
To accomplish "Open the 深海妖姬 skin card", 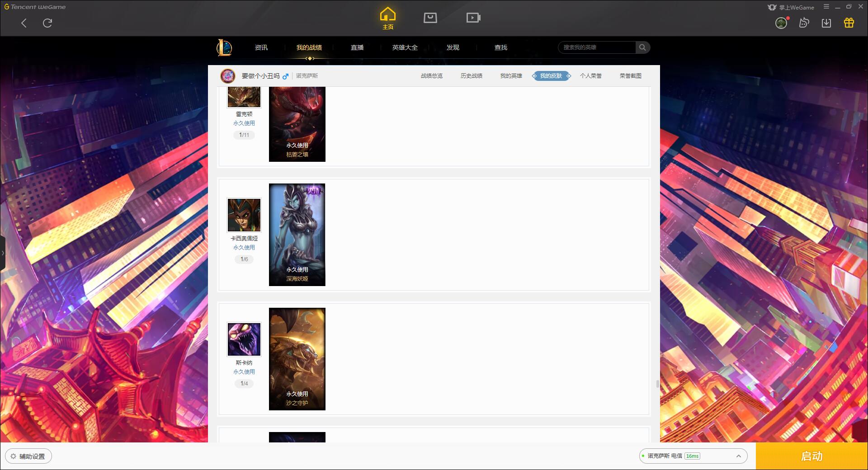I will click(x=297, y=235).
